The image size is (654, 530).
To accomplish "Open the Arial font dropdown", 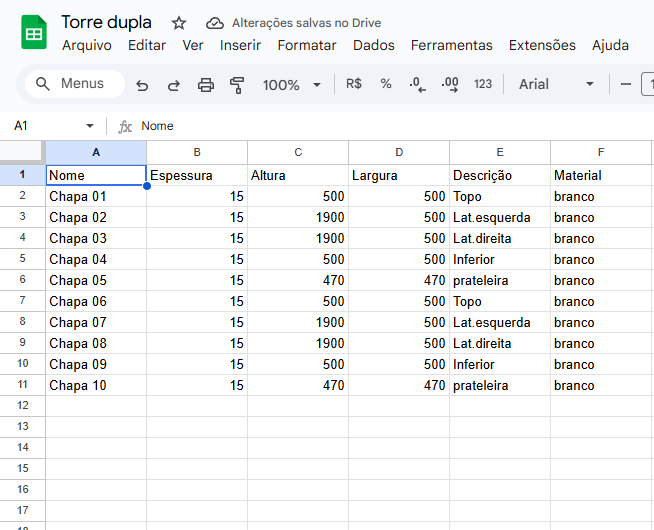I will click(557, 84).
